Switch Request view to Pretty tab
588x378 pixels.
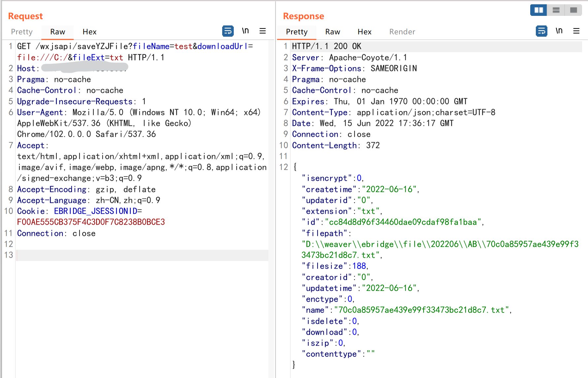click(22, 32)
